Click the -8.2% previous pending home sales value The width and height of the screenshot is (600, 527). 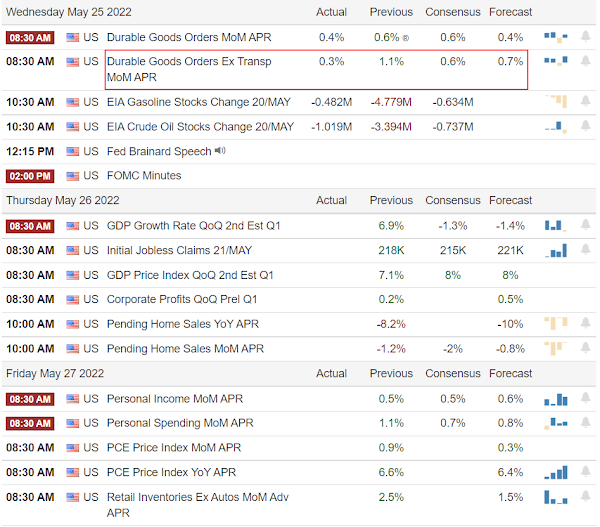click(x=391, y=324)
